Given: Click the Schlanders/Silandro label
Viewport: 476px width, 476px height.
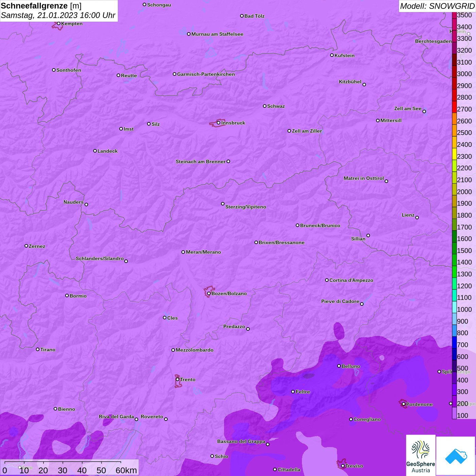Looking at the screenshot, I should coord(100,258).
